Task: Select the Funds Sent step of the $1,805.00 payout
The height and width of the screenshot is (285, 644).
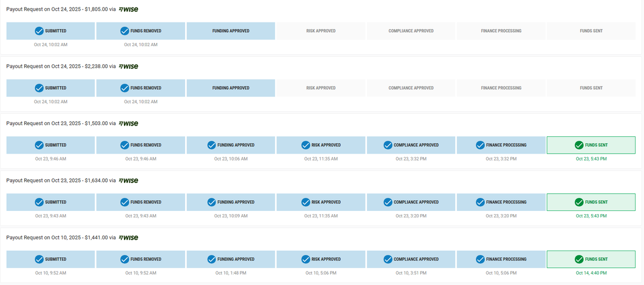Action: click(591, 31)
